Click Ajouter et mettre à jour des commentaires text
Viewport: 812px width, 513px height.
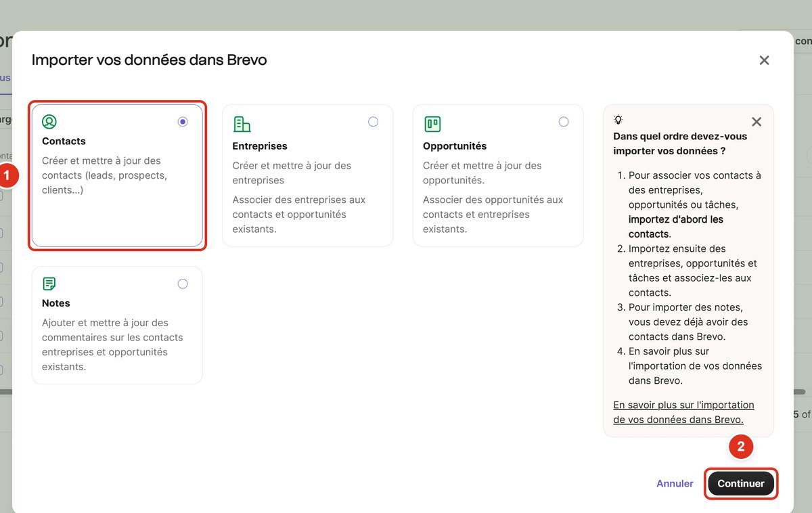coord(112,344)
